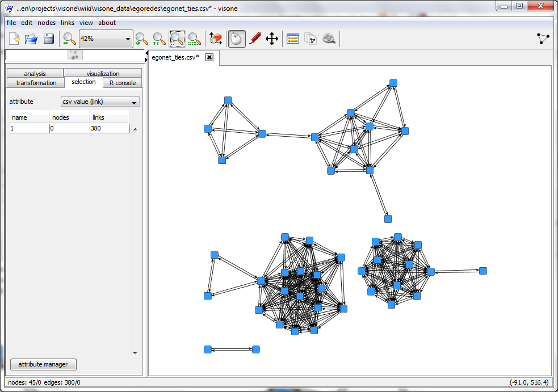Reset zoom to 1:1 scale
This screenshot has width=558, height=392.
click(x=159, y=39)
